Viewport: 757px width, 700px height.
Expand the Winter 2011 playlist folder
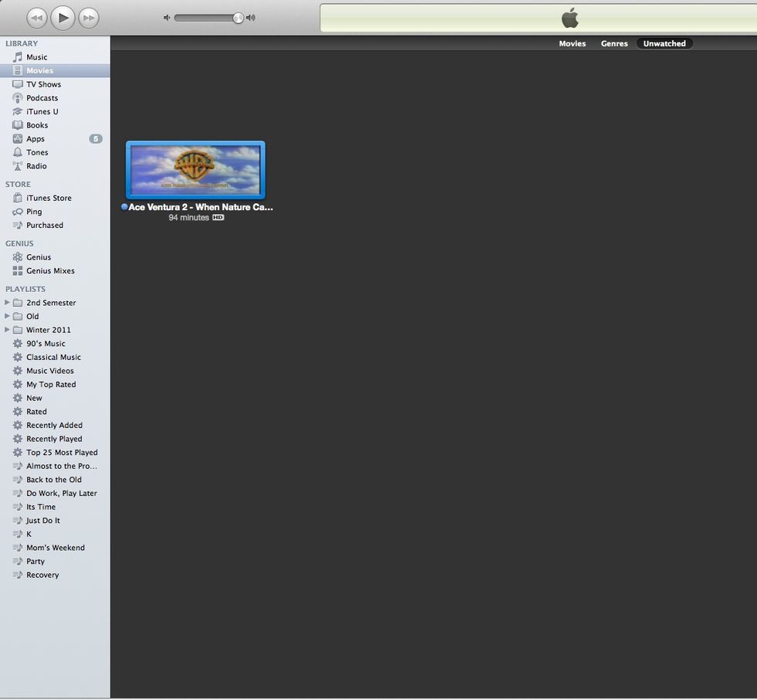(x=7, y=329)
